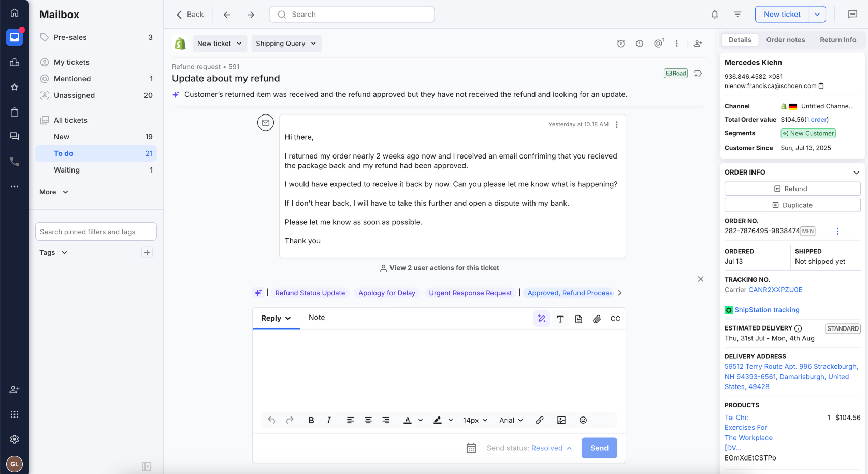Click inside the Search tickets field
868x474 pixels.
tap(352, 14)
